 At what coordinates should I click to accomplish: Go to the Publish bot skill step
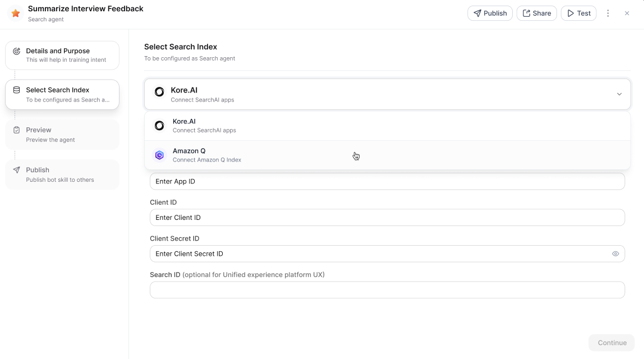62,174
